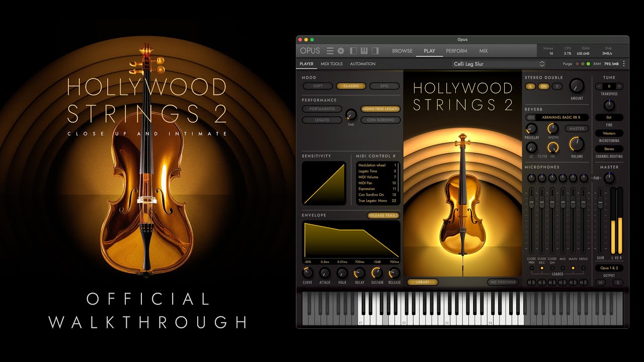Switch to the MIX tab
Screen dimensions: 644x362
coord(484,51)
